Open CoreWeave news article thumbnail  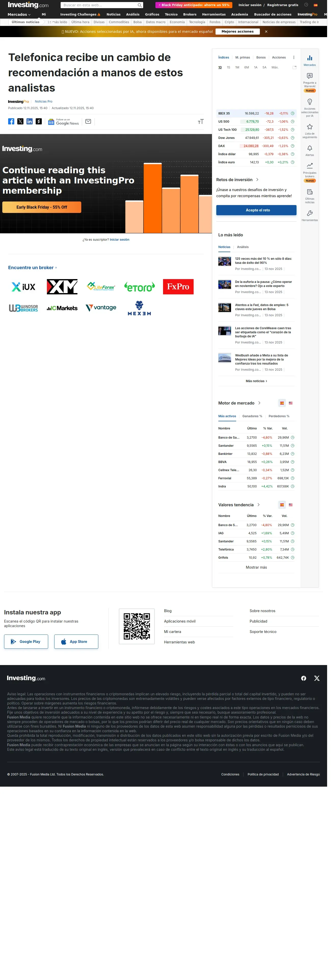(224, 331)
